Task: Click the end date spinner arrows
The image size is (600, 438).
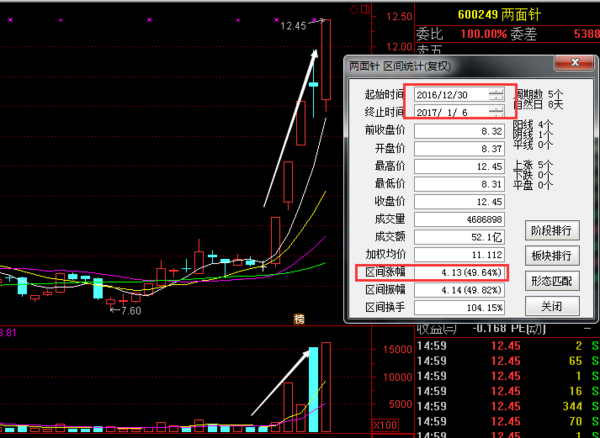Action: pos(497,111)
